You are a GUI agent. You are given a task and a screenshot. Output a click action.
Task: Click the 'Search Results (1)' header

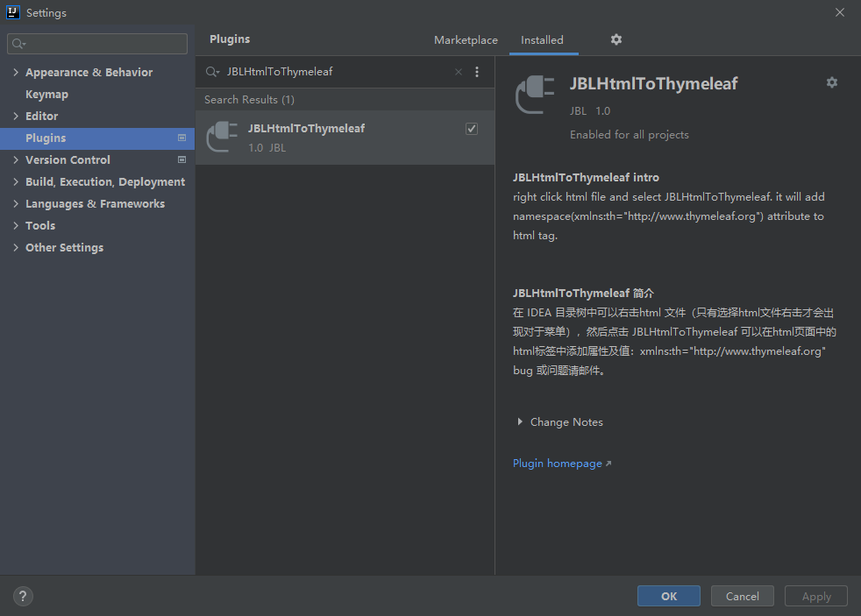(x=249, y=100)
